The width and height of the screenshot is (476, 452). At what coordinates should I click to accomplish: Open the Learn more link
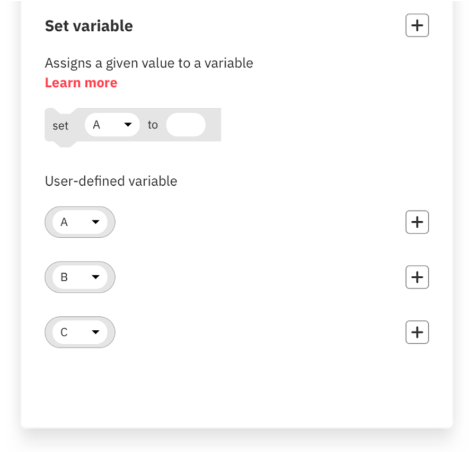[x=81, y=83]
